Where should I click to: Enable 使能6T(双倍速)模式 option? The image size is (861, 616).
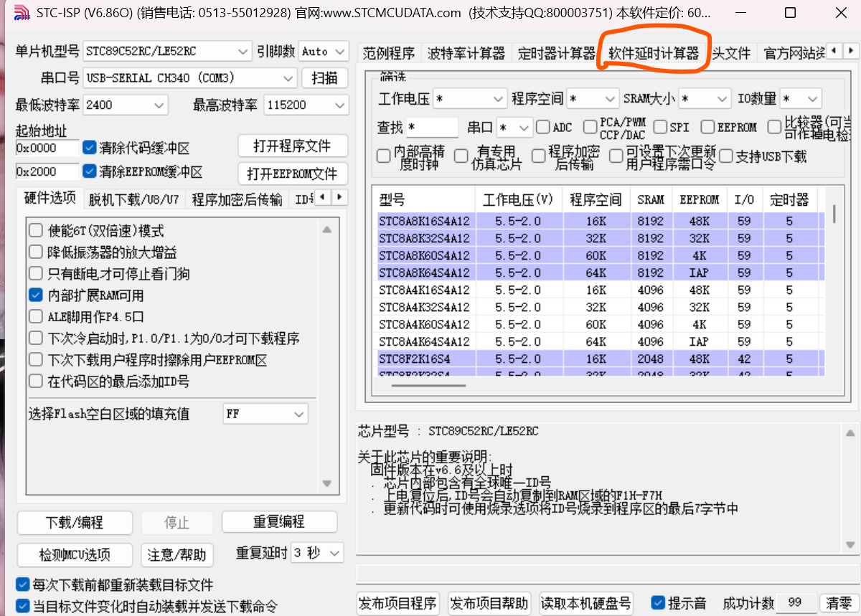pos(36,231)
